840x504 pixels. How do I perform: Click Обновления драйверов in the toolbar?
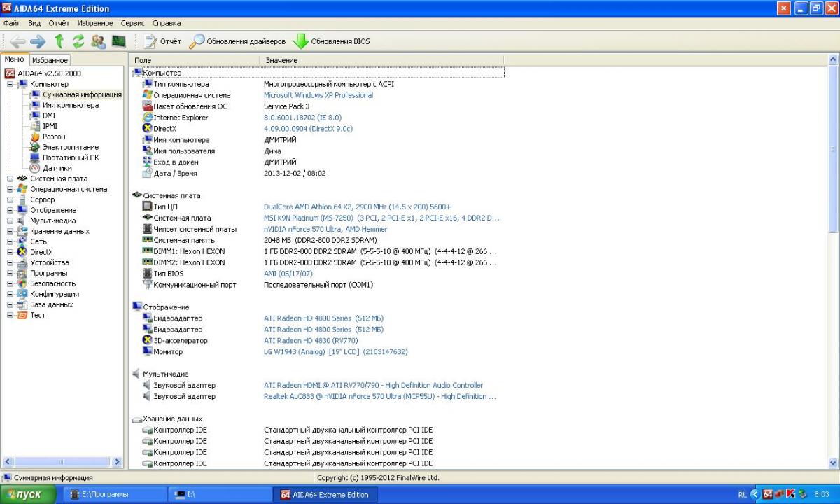238,41
